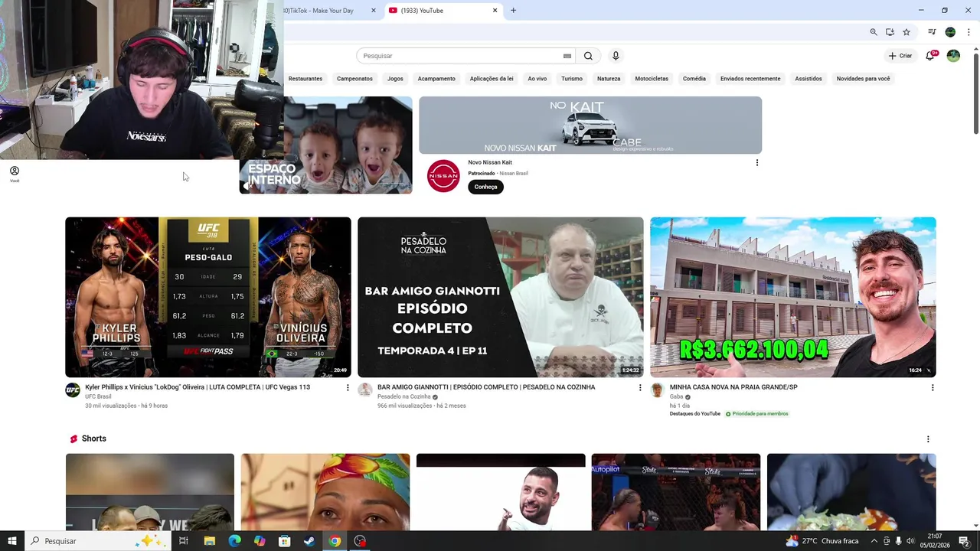Show hidden system tray icons
The width and height of the screenshot is (980, 551).
[x=874, y=541]
